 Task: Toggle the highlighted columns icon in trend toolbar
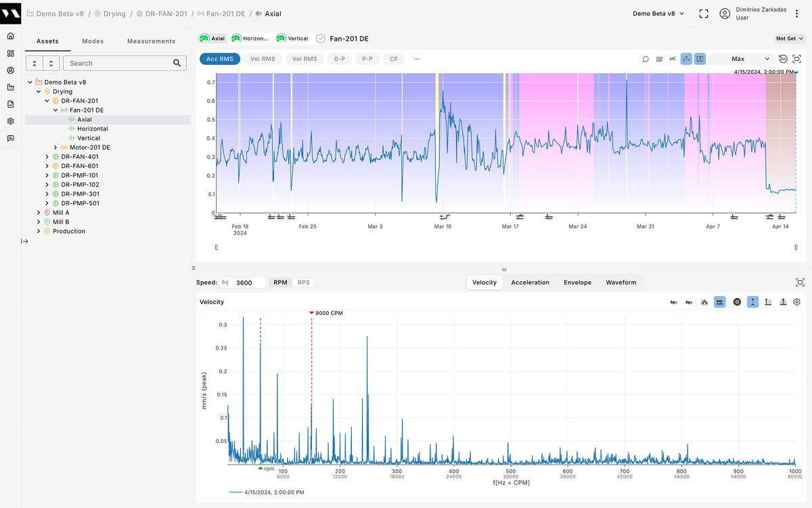tap(700, 59)
